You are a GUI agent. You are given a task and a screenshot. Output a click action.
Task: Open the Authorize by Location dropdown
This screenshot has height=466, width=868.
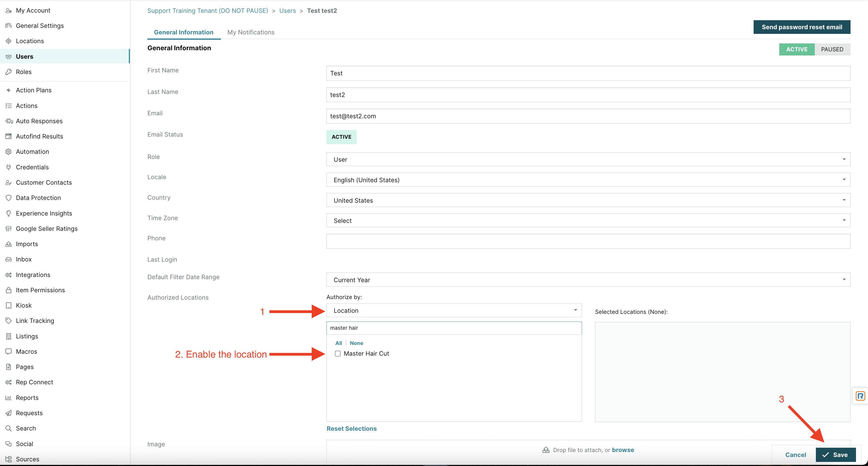[454, 311]
